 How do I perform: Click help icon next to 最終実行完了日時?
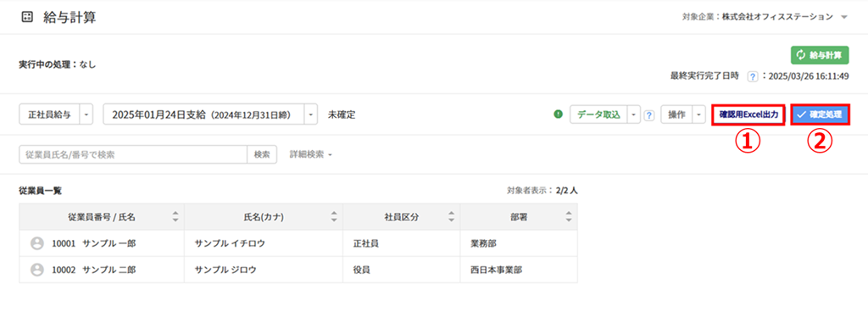coord(752,76)
